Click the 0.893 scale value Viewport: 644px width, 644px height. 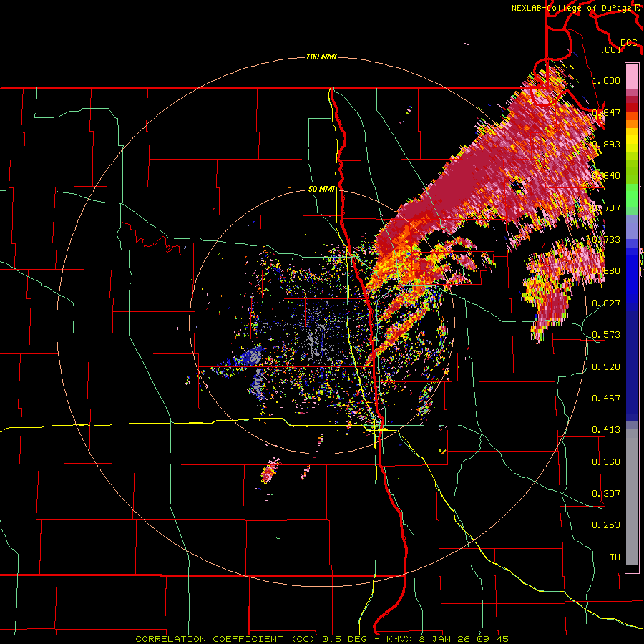(606, 144)
